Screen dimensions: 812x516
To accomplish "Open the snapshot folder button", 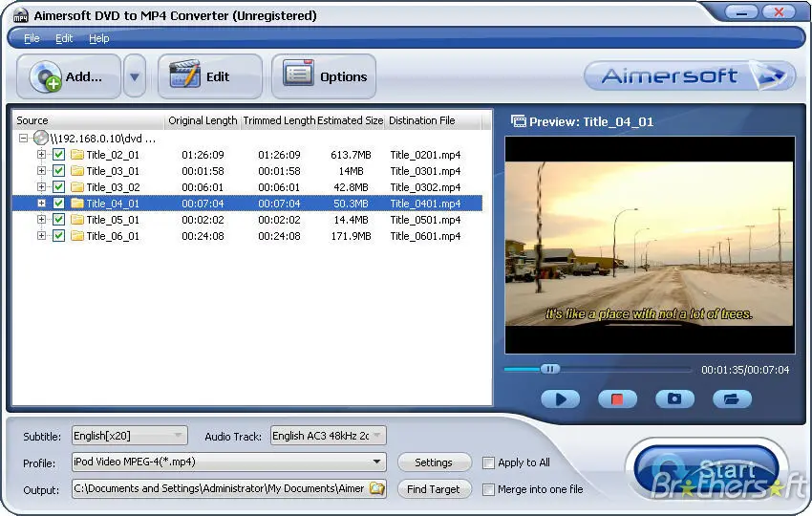I will coord(732,398).
